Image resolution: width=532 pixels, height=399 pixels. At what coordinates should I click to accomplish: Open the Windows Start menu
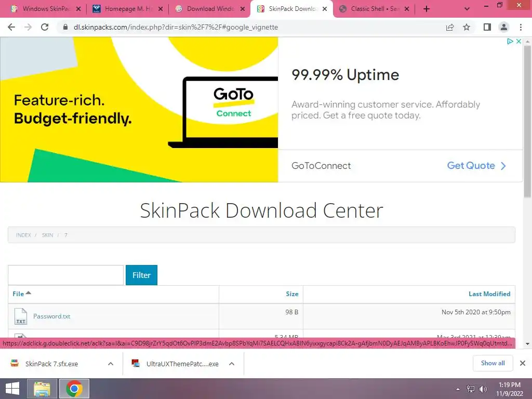click(12, 389)
